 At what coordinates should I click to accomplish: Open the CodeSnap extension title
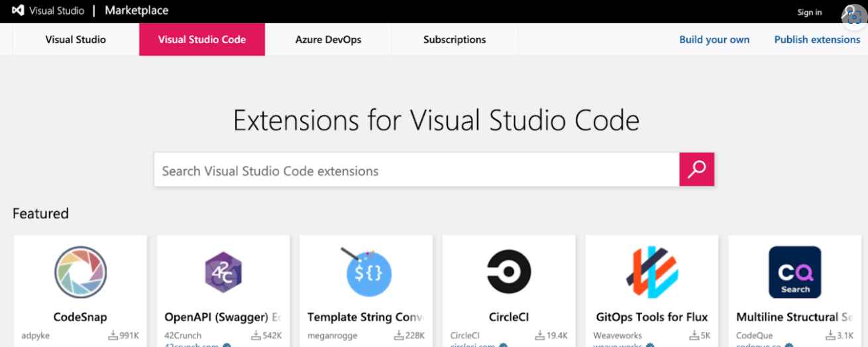click(80, 317)
